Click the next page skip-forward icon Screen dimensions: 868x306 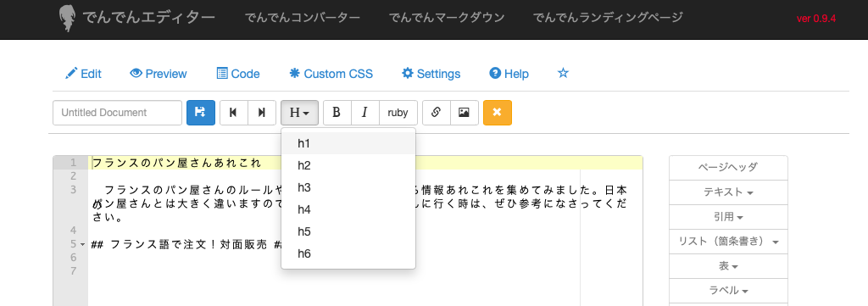262,113
